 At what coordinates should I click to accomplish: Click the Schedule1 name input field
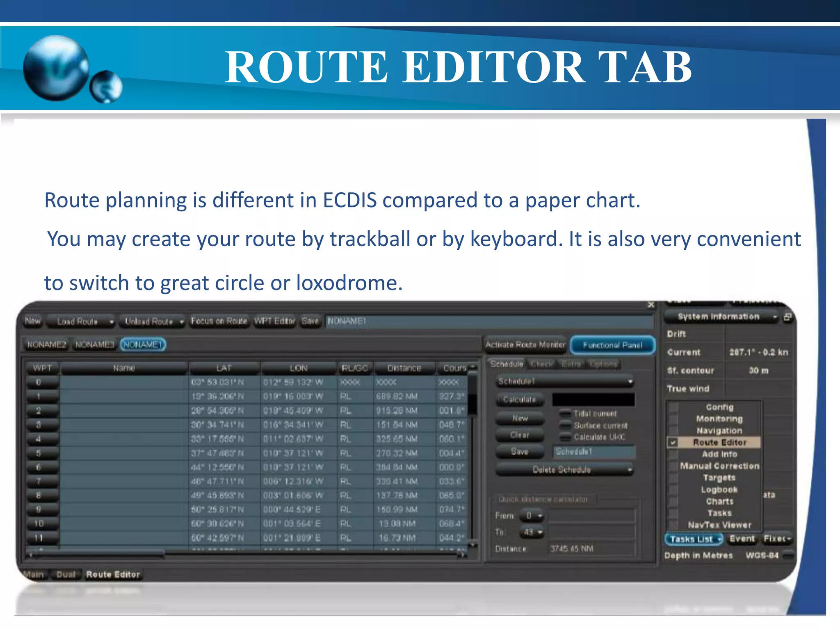click(594, 452)
